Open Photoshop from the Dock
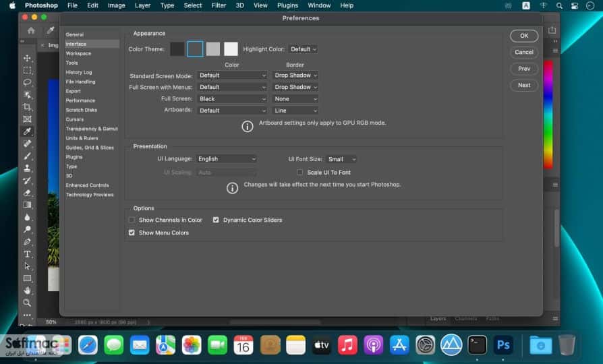Image resolution: width=603 pixels, height=364 pixels. (x=503, y=344)
